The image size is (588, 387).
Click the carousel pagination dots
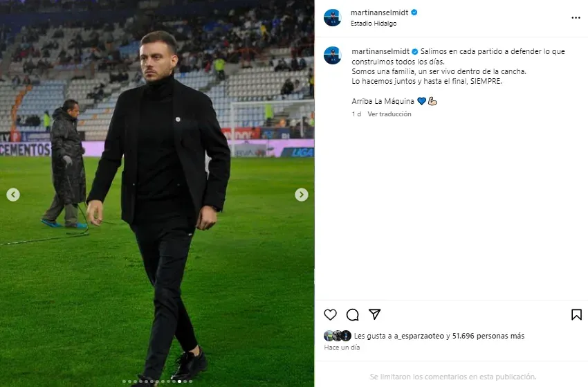157,381
